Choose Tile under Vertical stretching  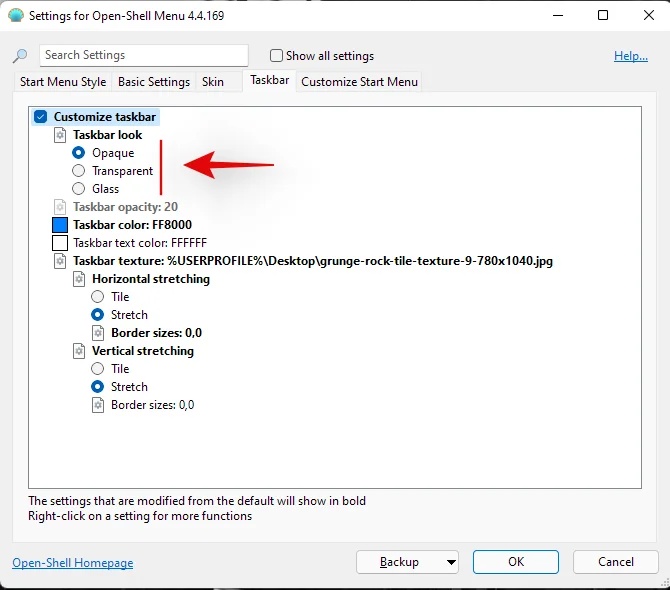pyautogui.click(x=97, y=369)
